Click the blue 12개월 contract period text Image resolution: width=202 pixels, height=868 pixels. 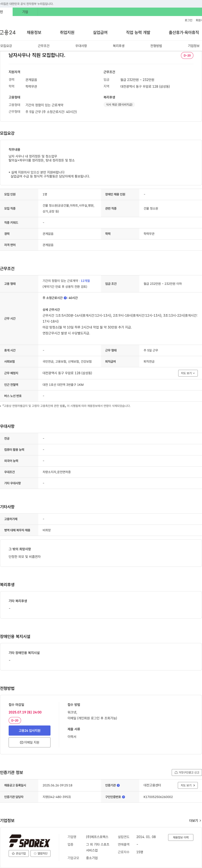85,281
